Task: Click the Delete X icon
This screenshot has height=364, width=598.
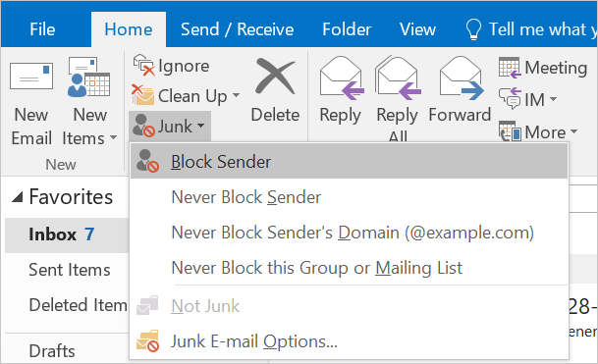Action: pyautogui.click(x=275, y=77)
